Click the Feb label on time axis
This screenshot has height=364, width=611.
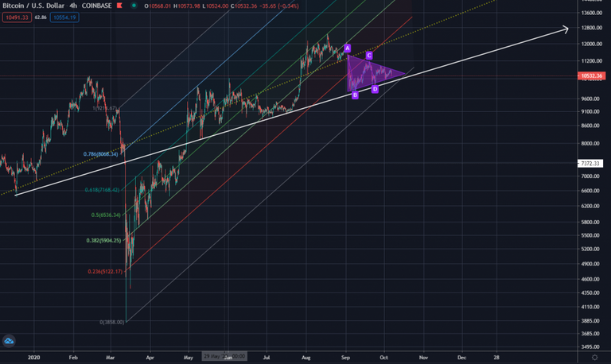pos(73,358)
